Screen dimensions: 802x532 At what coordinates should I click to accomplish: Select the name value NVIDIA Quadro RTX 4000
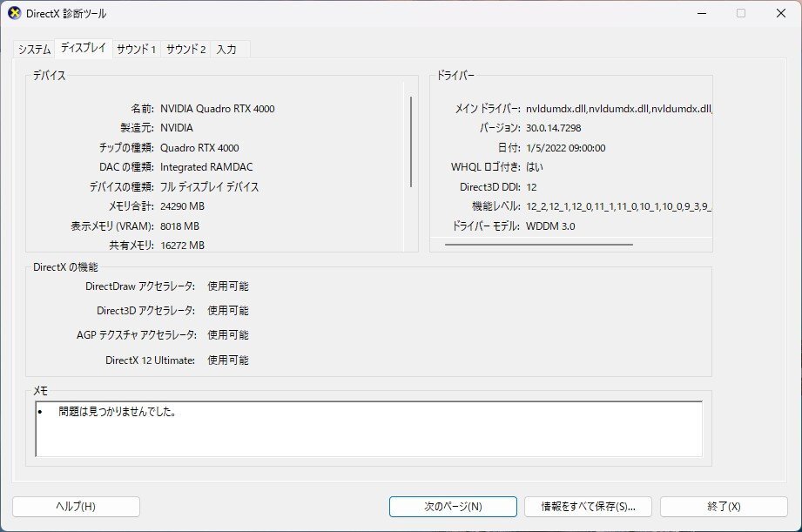coord(218,109)
